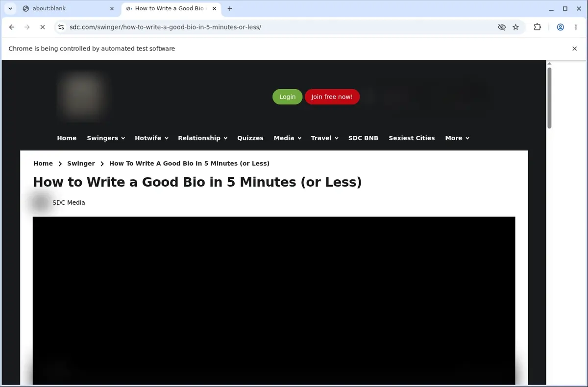Bookmark this page with the star icon
This screenshot has height=387, width=588.
pos(515,27)
